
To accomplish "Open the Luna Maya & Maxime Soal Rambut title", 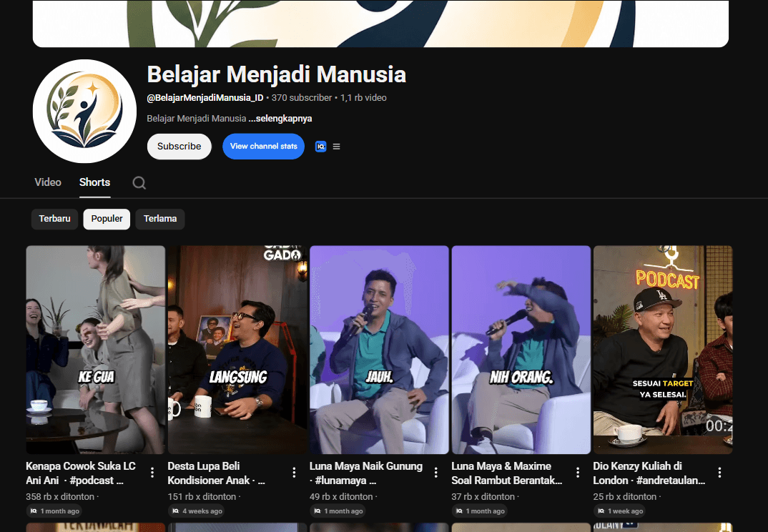I will (507, 473).
